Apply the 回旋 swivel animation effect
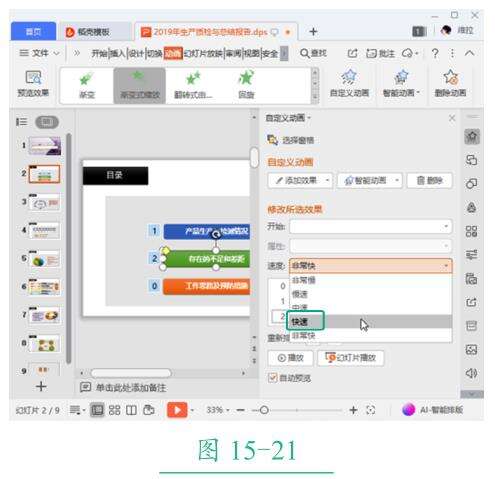This screenshot has width=495, height=479. pyautogui.click(x=246, y=85)
